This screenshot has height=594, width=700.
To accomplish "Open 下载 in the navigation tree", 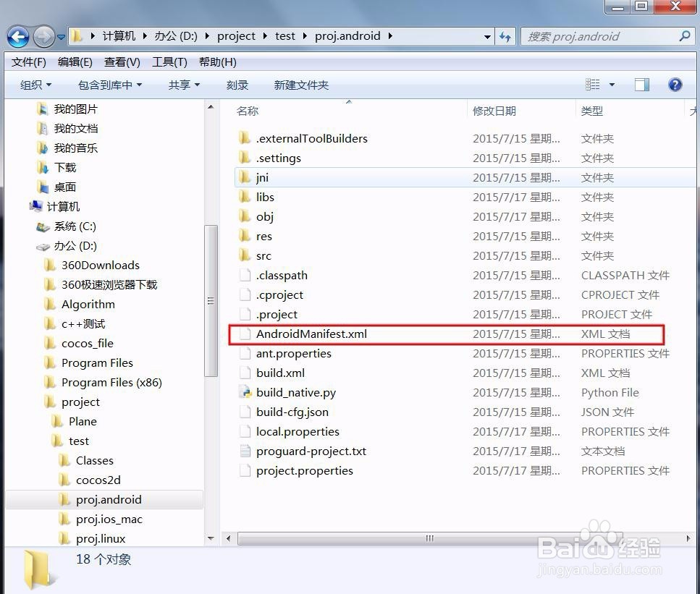I will click(64, 167).
